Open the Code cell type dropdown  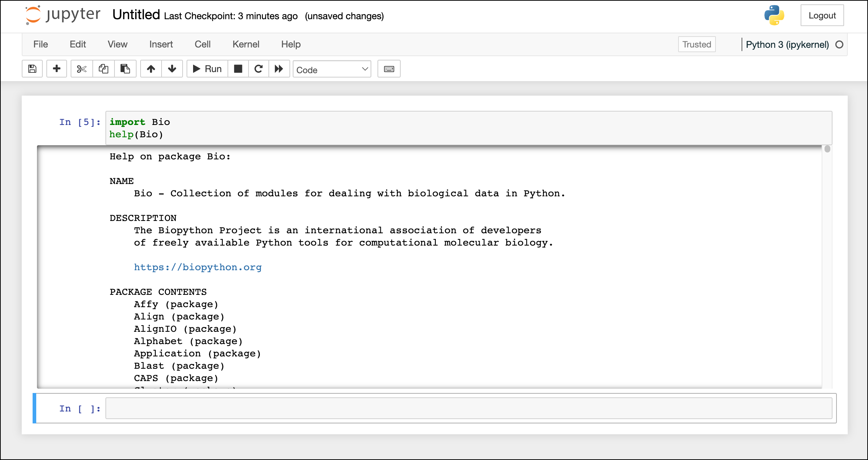pos(332,70)
